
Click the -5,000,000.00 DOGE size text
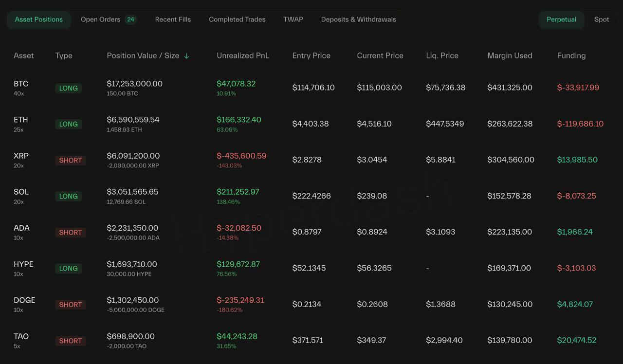coord(135,310)
